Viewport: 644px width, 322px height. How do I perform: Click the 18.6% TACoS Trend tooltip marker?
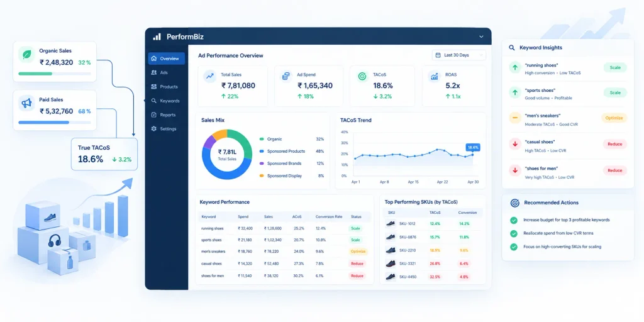point(473,147)
